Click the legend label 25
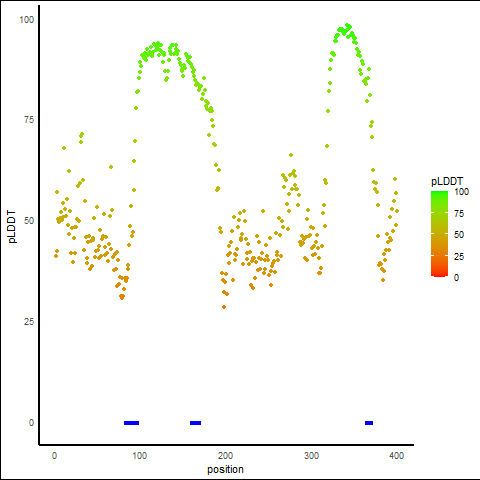This screenshot has height=480, width=480. point(459,256)
